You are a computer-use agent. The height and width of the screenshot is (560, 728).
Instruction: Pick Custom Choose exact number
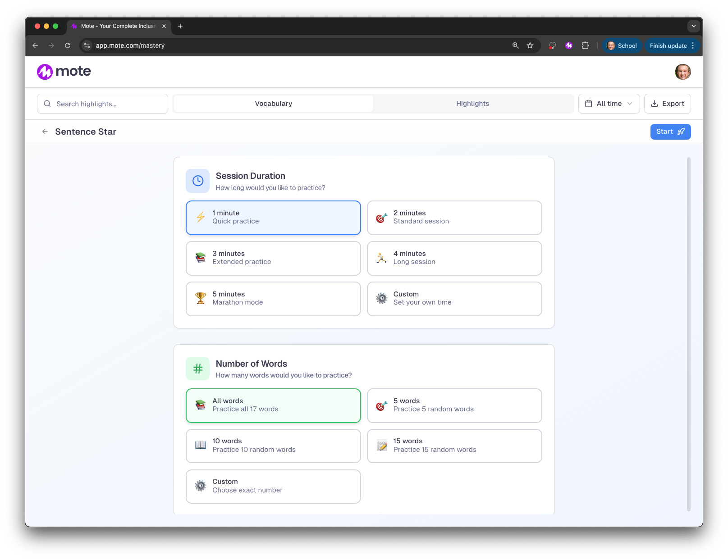tap(273, 486)
